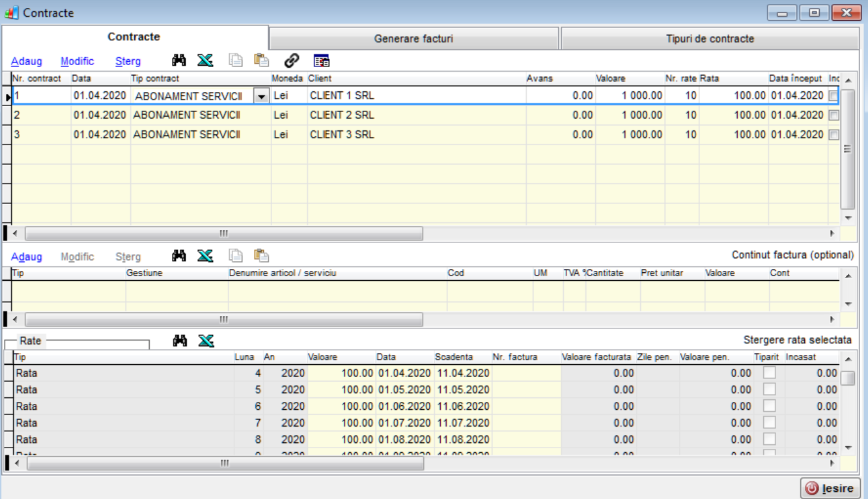
Task: Click the Moneda column header
Action: tap(289, 78)
